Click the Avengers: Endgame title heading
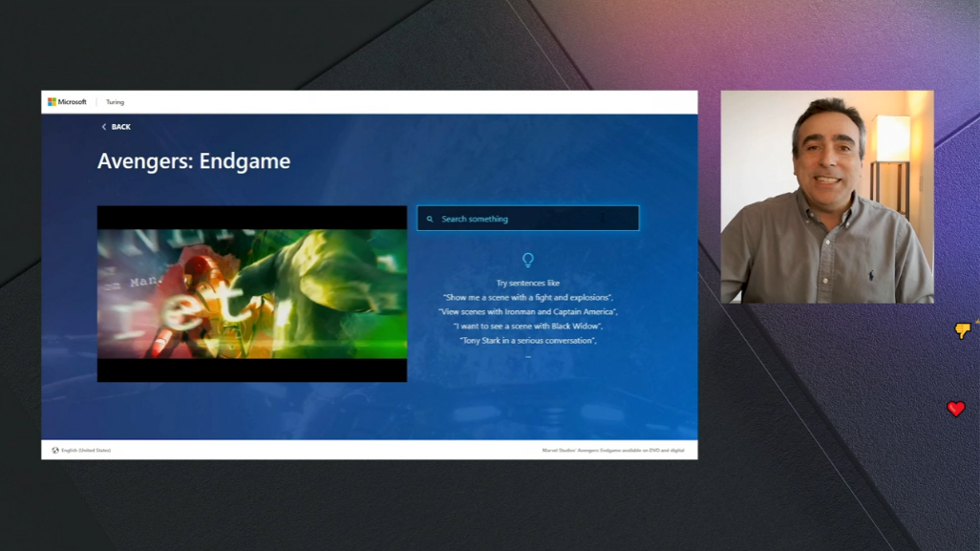 (194, 161)
